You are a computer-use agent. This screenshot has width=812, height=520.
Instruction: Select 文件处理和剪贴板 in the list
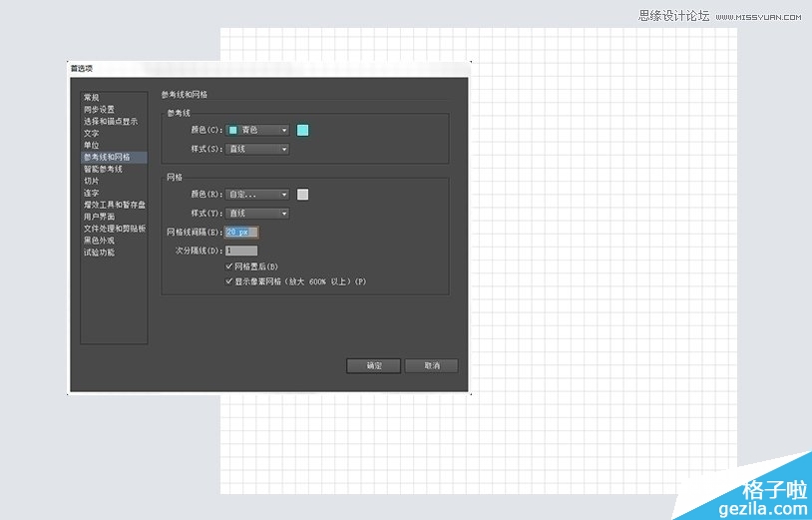click(114, 229)
